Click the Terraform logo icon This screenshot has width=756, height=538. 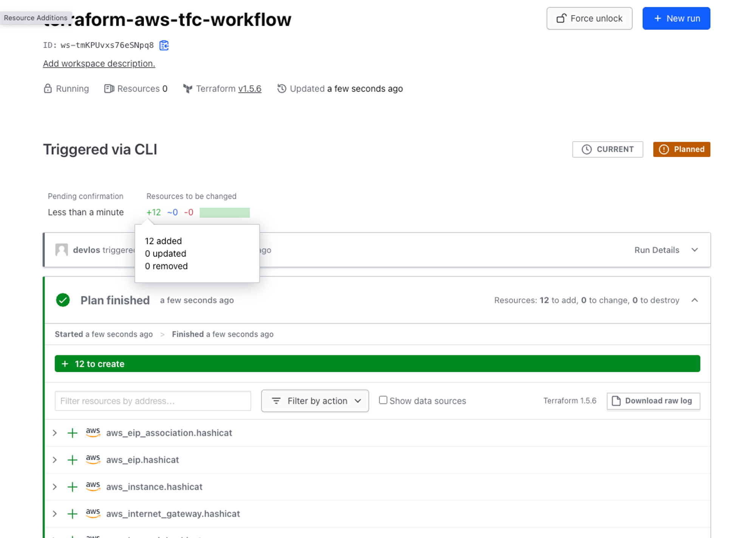click(187, 88)
